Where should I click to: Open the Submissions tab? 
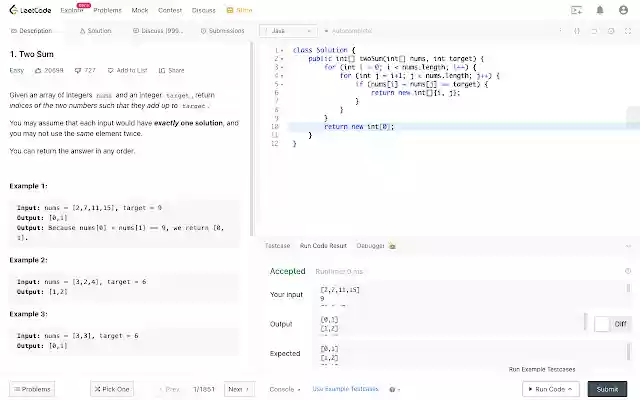point(222,31)
